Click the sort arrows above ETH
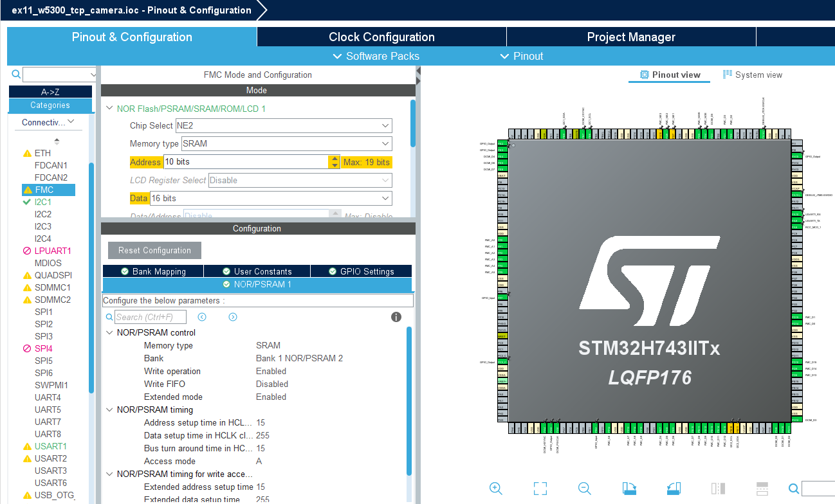Image resolution: width=835 pixels, height=504 pixels. click(x=57, y=141)
